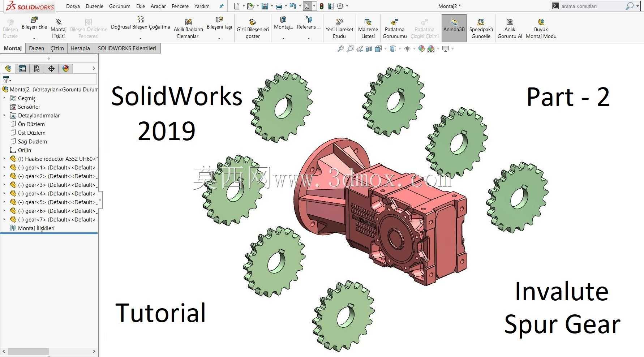Select Doğrusal Bileşen Çoğaltma pattern tool

(141, 22)
